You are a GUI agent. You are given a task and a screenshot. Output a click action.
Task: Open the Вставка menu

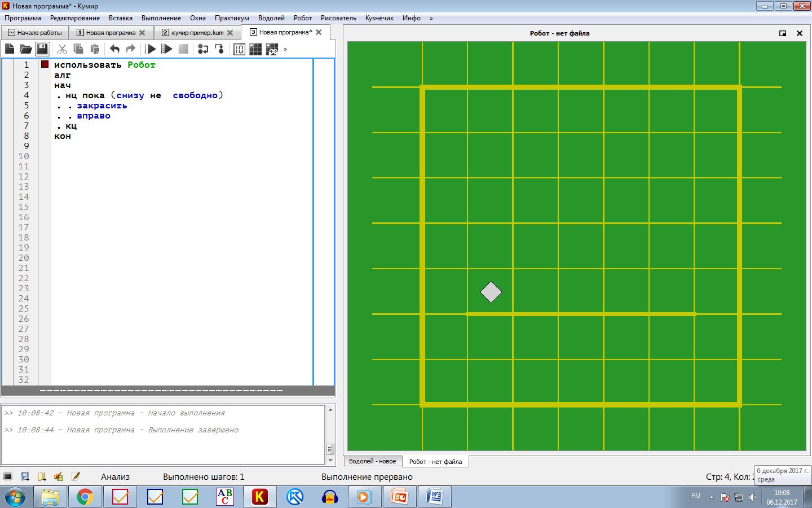(x=121, y=18)
